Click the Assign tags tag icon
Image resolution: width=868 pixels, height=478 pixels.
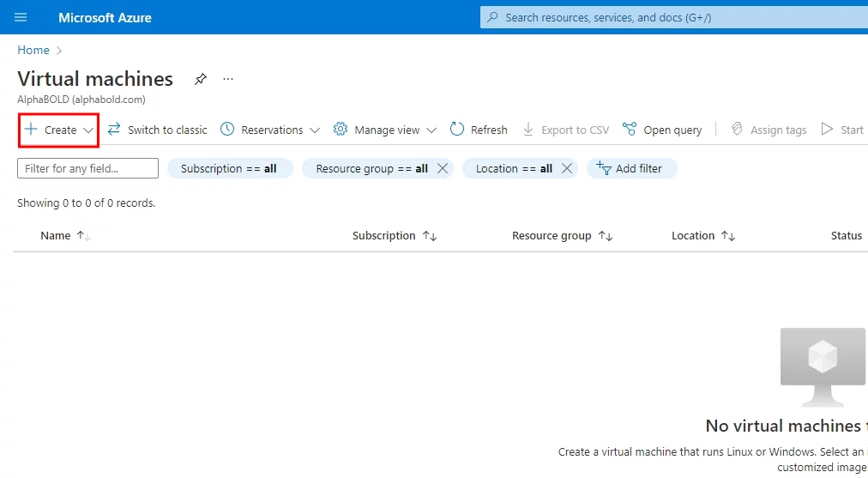pyautogui.click(x=737, y=129)
